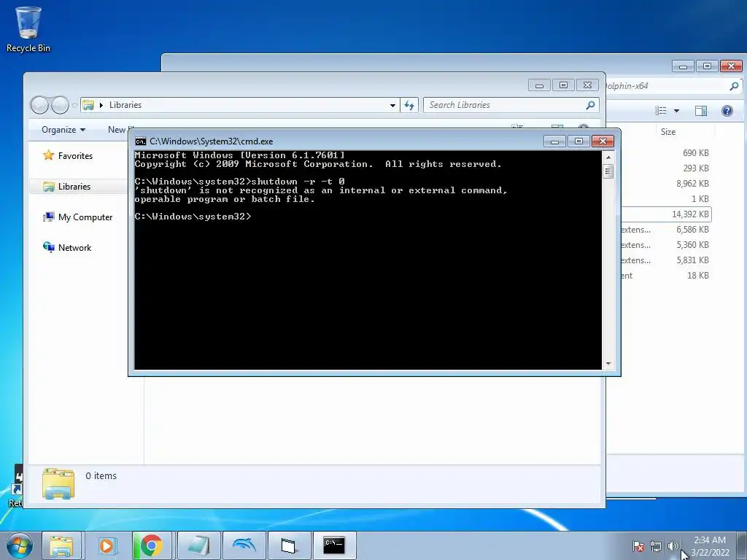Click the search magnifier in the Dolphin-x64 window
The height and width of the screenshot is (560, 747).
[x=734, y=86]
